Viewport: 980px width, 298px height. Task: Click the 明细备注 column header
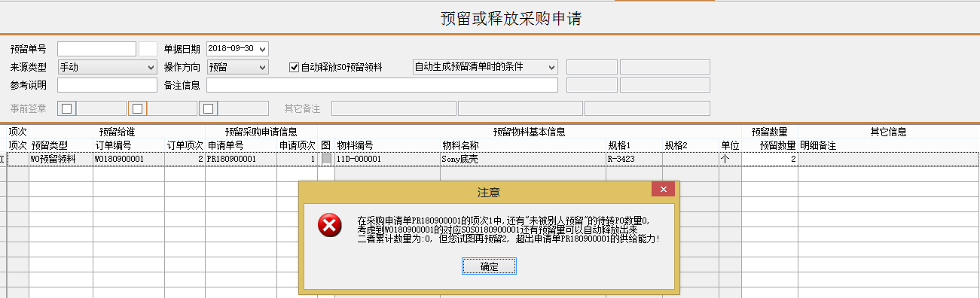[x=889, y=145]
